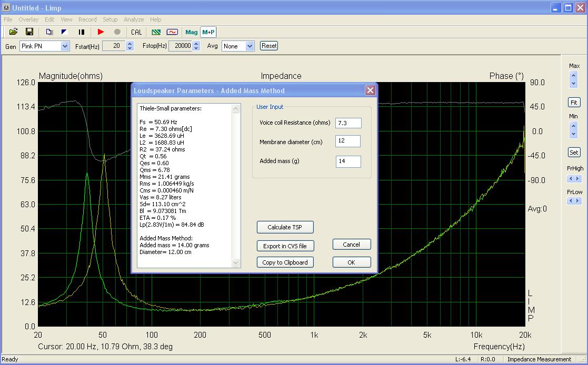Click the Copy to Clipboard button
The image size is (588, 365).
(285, 262)
